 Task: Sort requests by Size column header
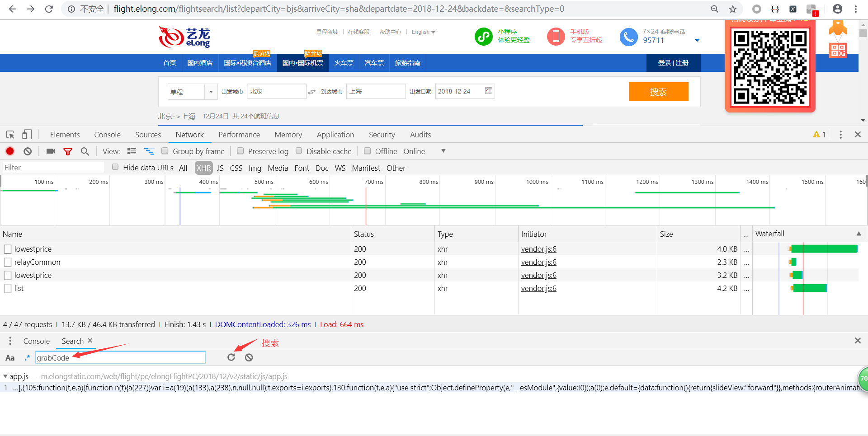coord(698,234)
